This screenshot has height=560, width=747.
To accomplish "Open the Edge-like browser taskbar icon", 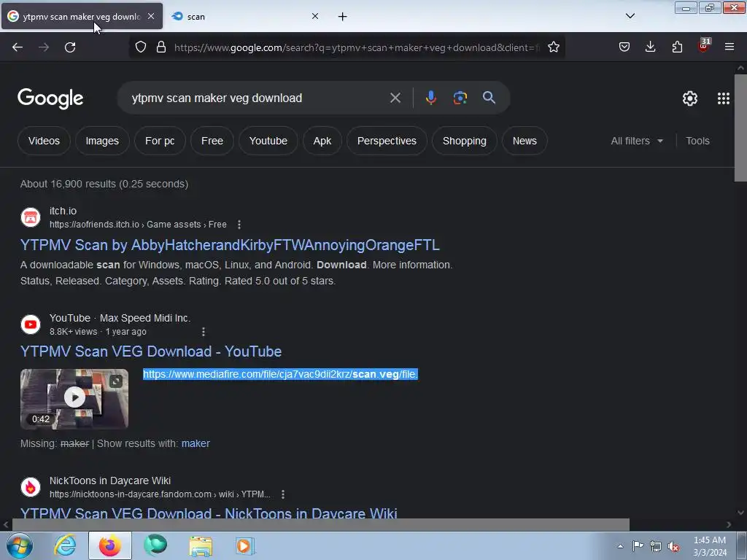I will point(155,545).
